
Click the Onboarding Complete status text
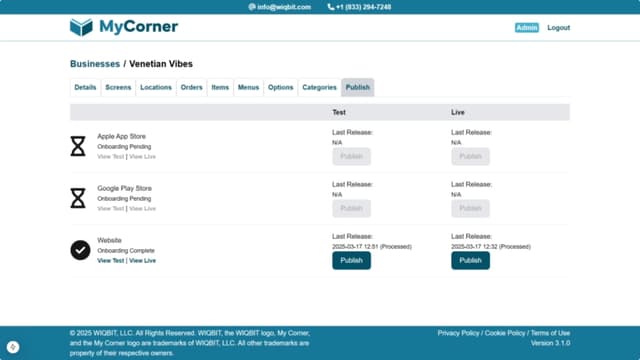point(126,251)
